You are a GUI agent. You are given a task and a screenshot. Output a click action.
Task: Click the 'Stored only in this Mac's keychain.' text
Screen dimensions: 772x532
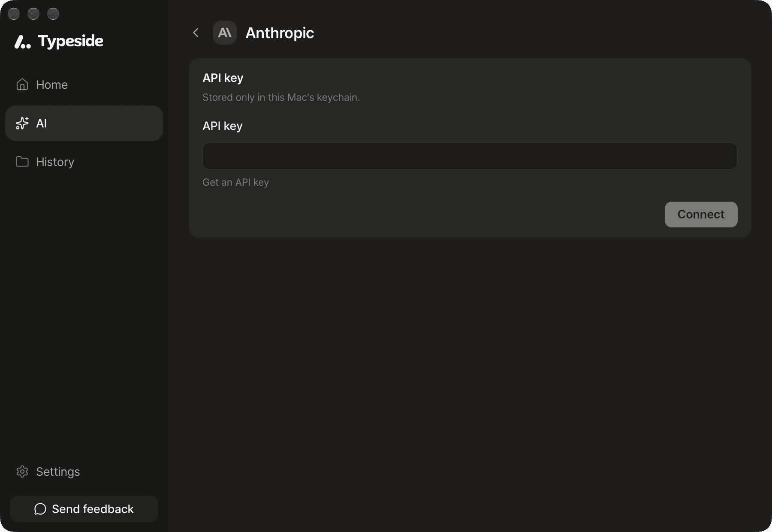(281, 97)
